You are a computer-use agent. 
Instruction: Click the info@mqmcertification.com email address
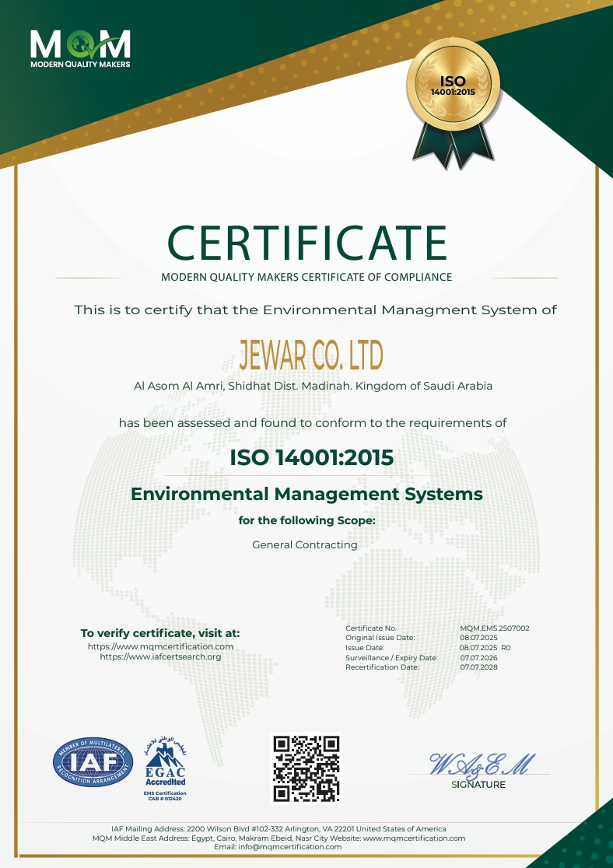[x=290, y=847]
